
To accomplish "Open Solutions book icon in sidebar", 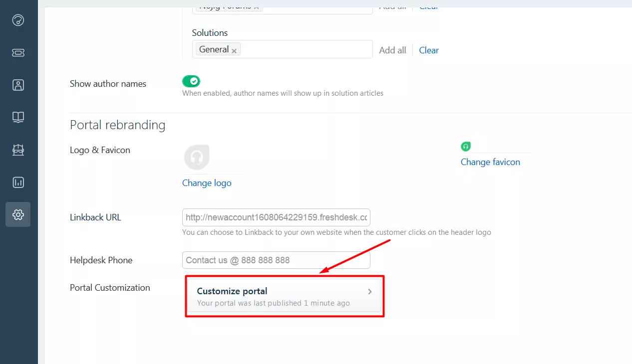I will [x=18, y=117].
